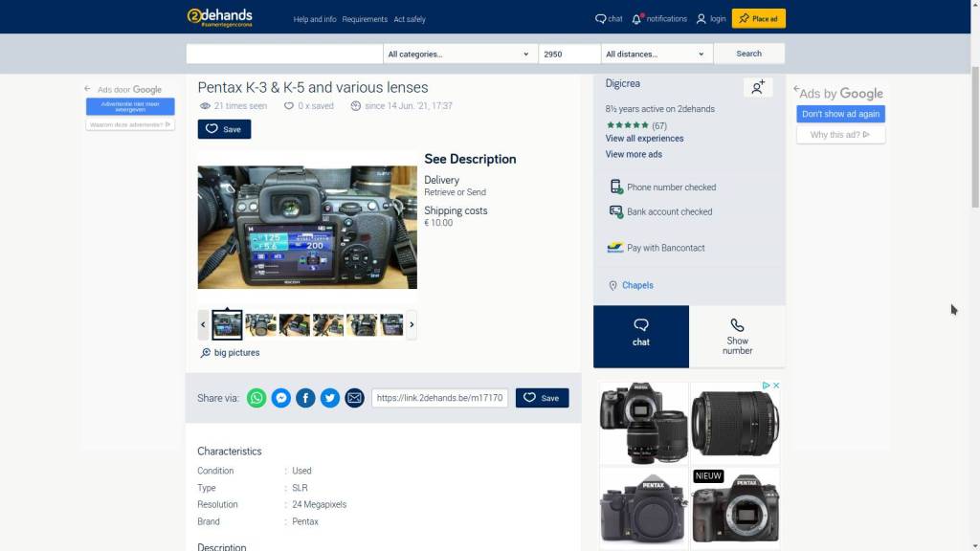Open Pentax camera with lenses ad image
The height and width of the screenshot is (551, 980).
pyautogui.click(x=644, y=424)
